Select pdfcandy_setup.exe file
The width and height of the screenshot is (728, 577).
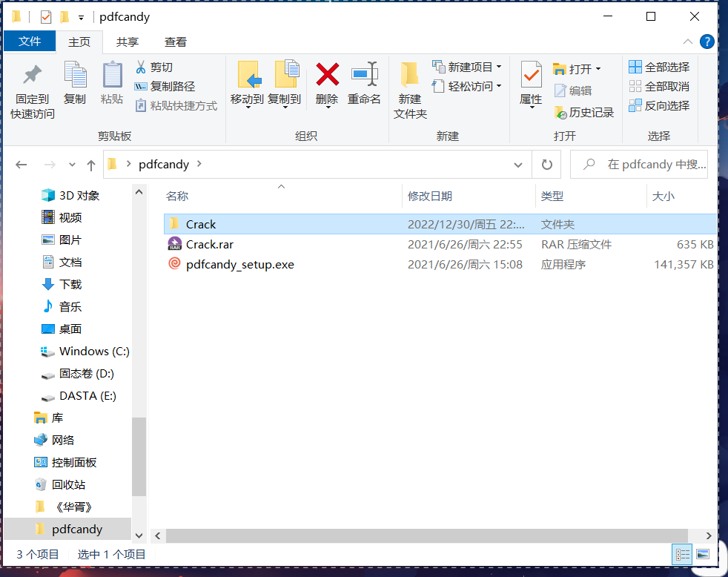440,264
